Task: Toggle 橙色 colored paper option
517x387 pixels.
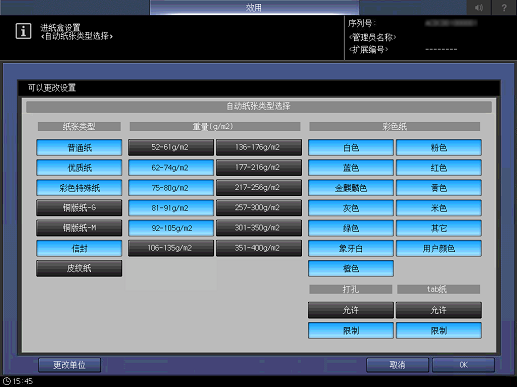Action: tap(351, 268)
